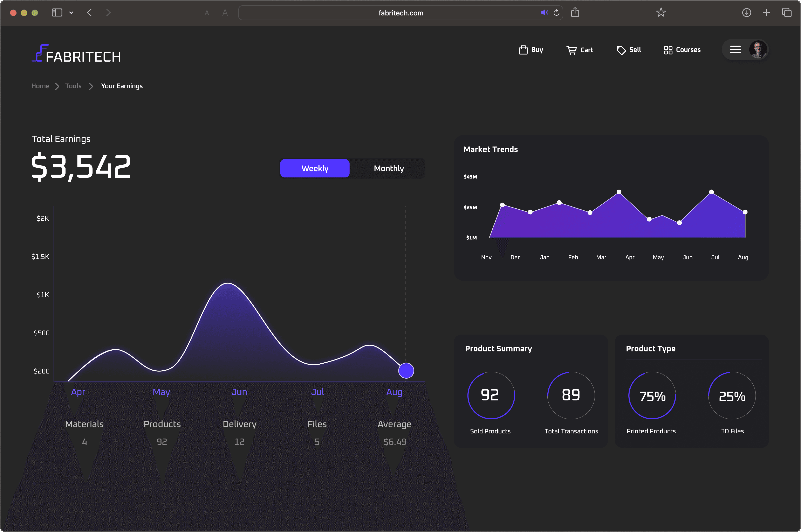Image resolution: width=801 pixels, height=532 pixels.
Task: Go to Sell section
Action: click(629, 50)
